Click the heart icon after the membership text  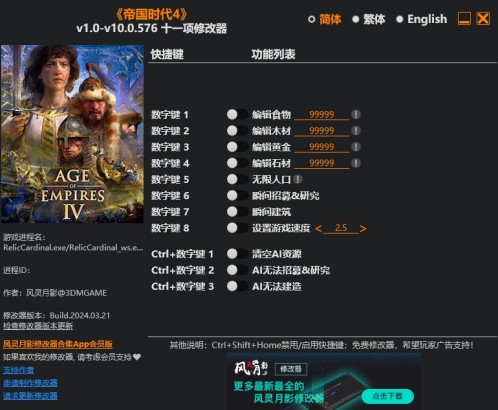click(x=137, y=357)
